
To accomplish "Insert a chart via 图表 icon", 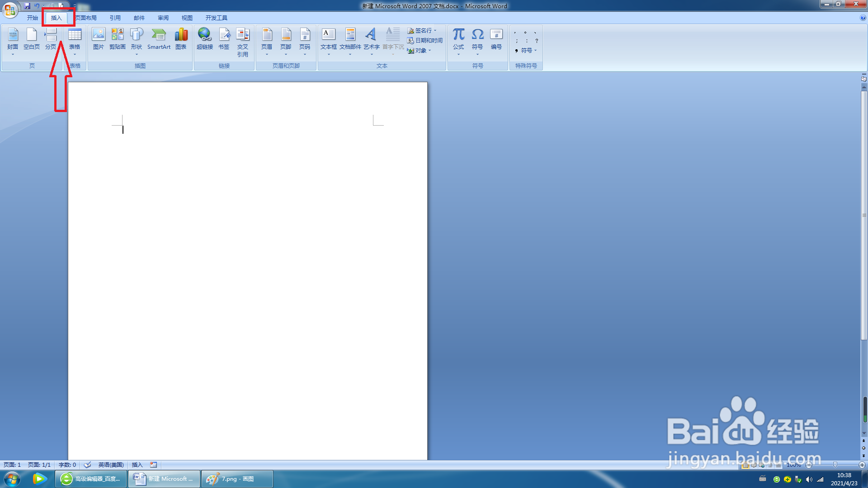I will click(x=181, y=38).
